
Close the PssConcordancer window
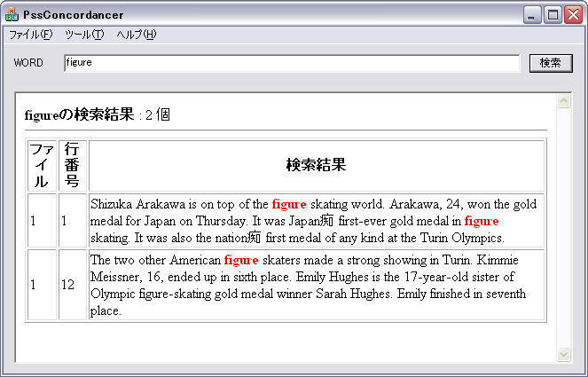coord(572,15)
